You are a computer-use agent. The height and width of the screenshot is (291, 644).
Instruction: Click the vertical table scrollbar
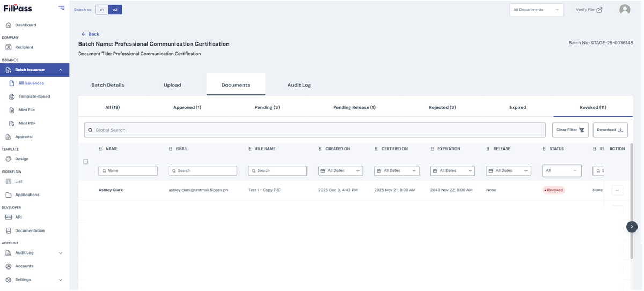click(x=632, y=201)
